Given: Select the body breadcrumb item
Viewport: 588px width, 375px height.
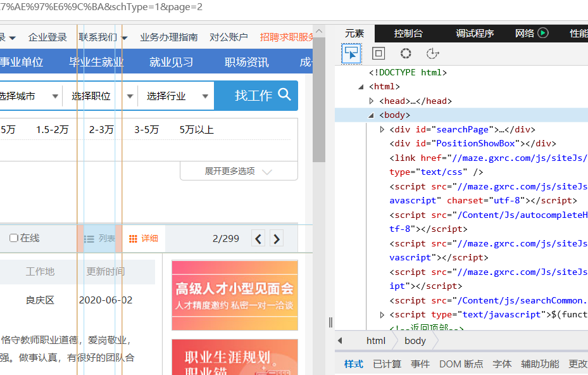Looking at the screenshot, I should click(x=415, y=341).
